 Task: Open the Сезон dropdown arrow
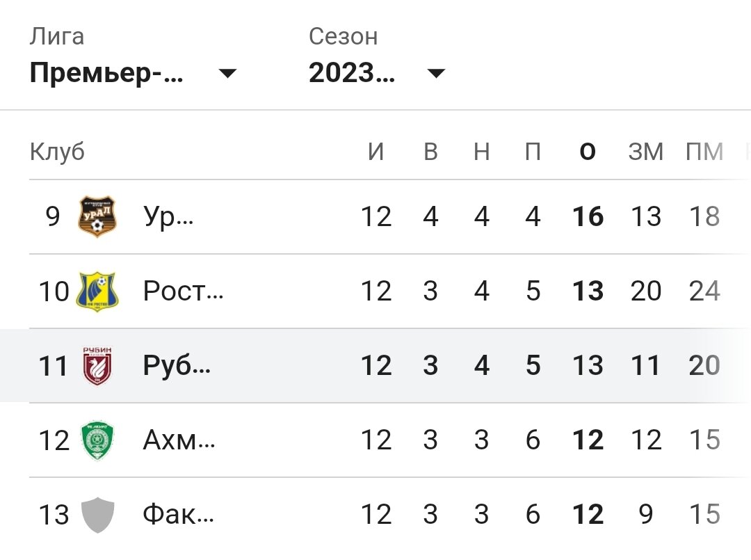point(436,73)
